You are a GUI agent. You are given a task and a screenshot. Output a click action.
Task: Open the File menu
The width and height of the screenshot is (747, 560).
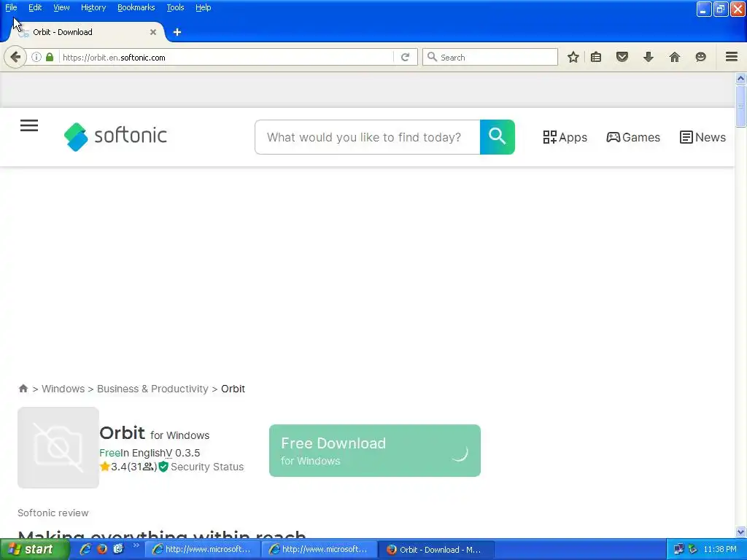pos(11,7)
